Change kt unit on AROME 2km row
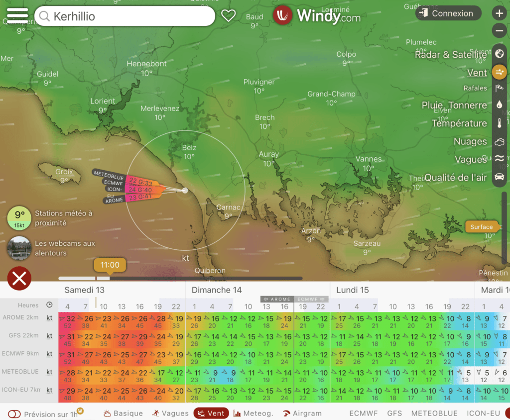This screenshot has width=510, height=420. click(x=49, y=318)
